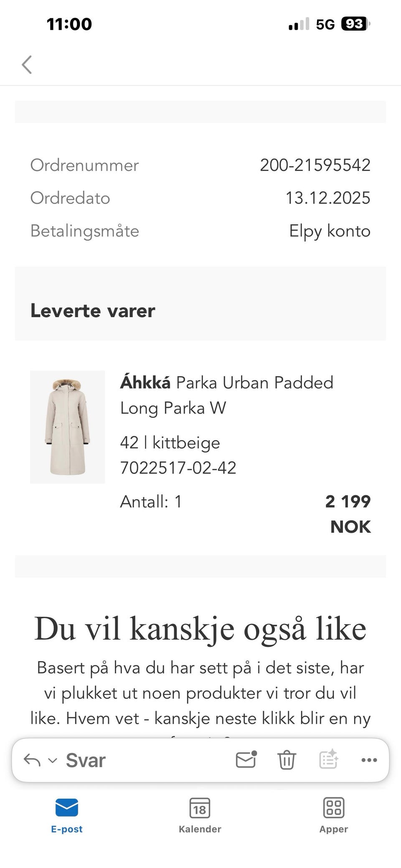Switch to the E-post tab
The image size is (401, 868).
point(67,816)
